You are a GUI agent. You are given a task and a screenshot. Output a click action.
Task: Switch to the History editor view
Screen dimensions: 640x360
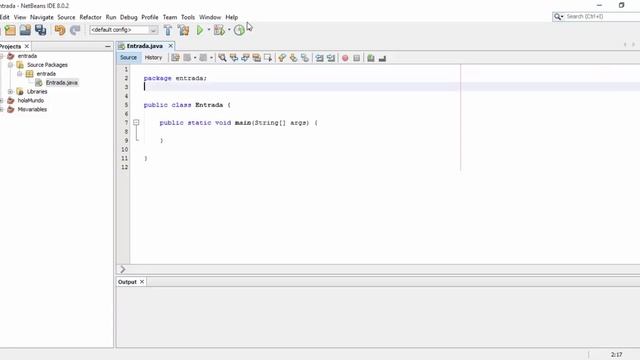point(153,58)
